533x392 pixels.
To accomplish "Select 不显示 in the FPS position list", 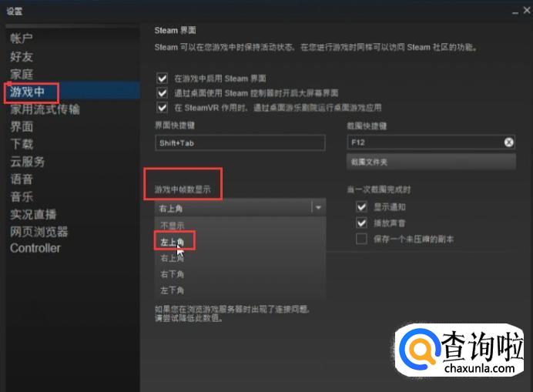I will tap(172, 226).
